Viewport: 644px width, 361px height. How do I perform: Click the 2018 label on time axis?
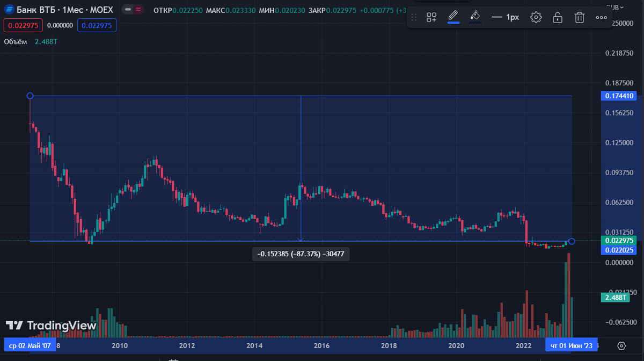pyautogui.click(x=389, y=345)
